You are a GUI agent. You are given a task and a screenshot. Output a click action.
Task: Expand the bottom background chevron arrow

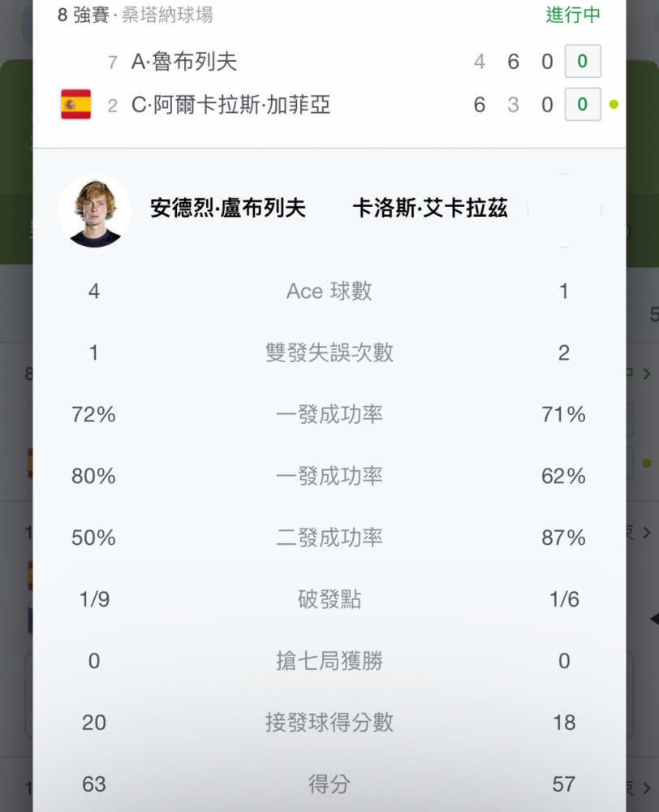pos(647,788)
